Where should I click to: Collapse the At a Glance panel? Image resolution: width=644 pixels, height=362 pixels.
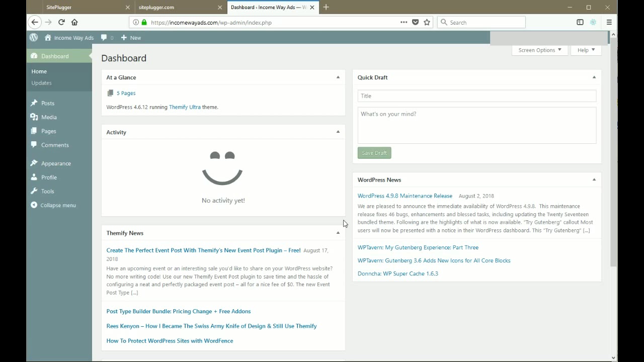coord(338,77)
